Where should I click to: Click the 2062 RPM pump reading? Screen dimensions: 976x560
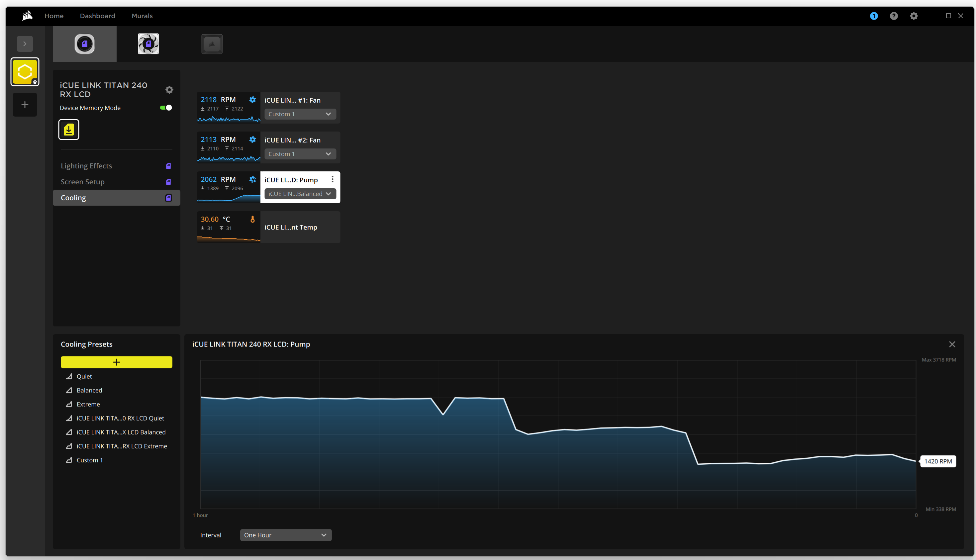[218, 179]
